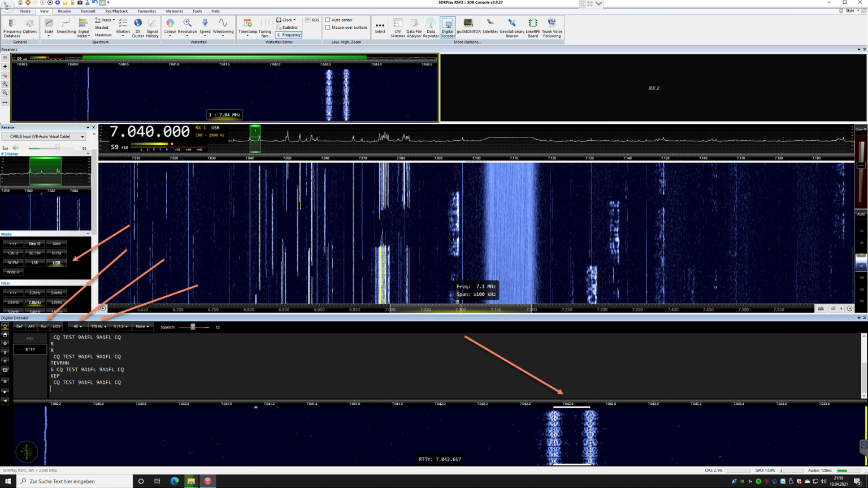Click the Windows search box in taskbar

pyautogui.click(x=75, y=481)
